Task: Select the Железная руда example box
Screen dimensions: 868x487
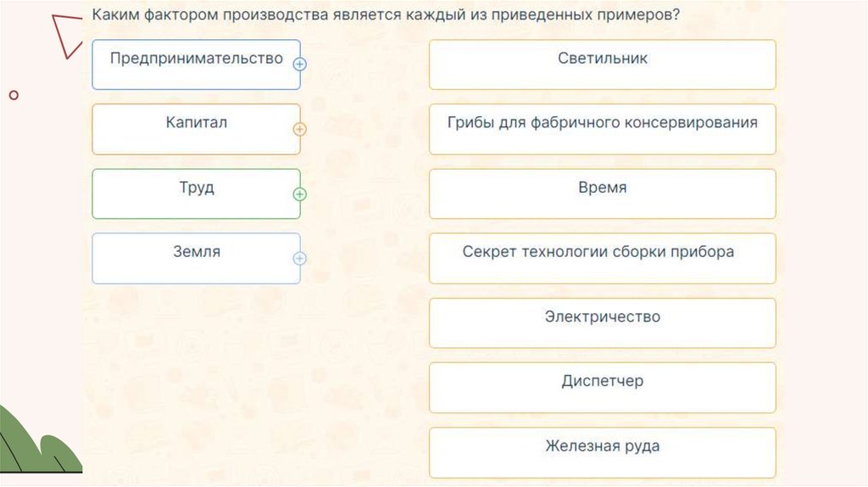Action: tap(602, 451)
